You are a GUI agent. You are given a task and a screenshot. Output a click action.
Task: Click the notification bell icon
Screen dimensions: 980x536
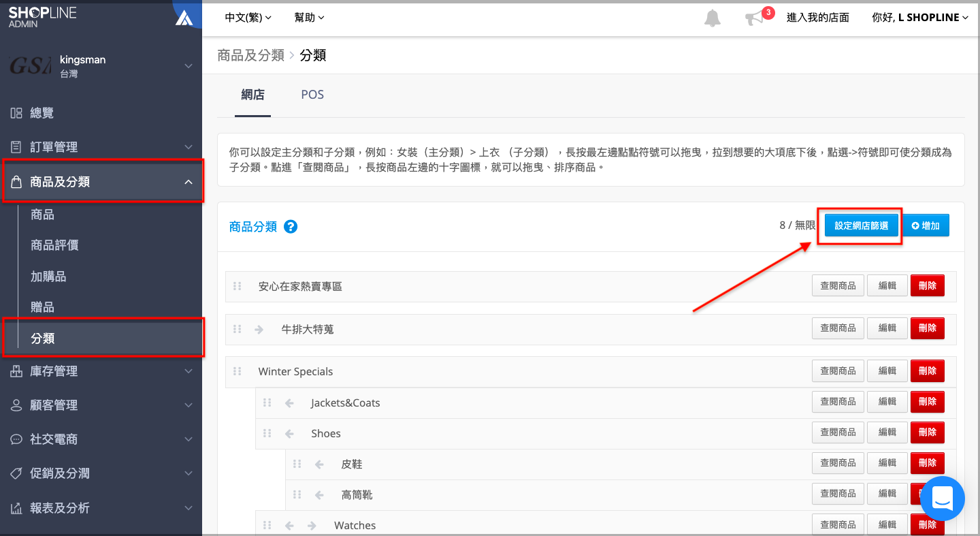712,18
